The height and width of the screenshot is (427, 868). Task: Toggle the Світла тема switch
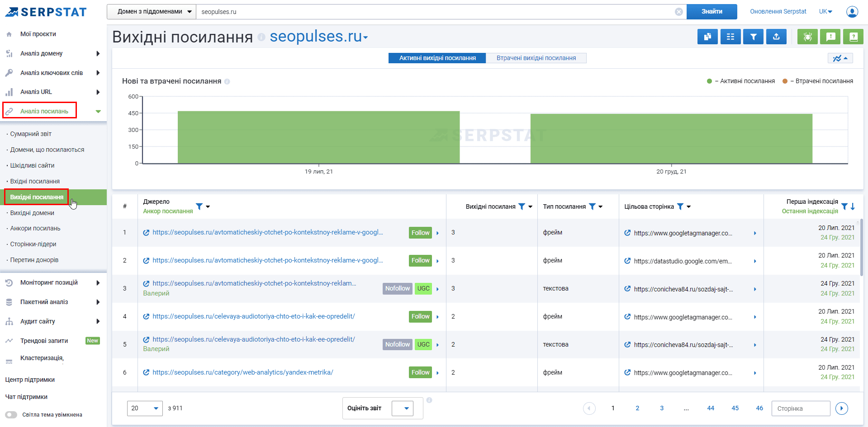11,415
